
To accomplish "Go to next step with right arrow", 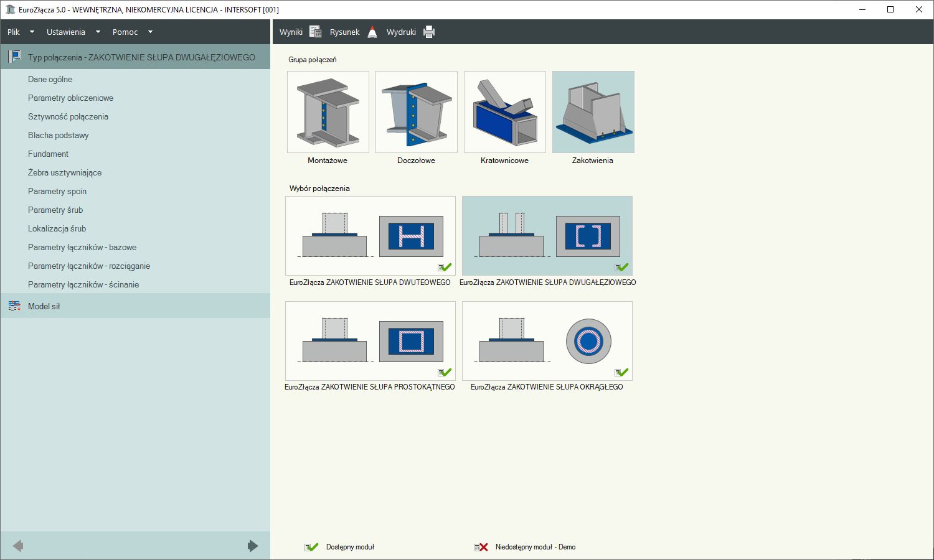I will click(253, 546).
